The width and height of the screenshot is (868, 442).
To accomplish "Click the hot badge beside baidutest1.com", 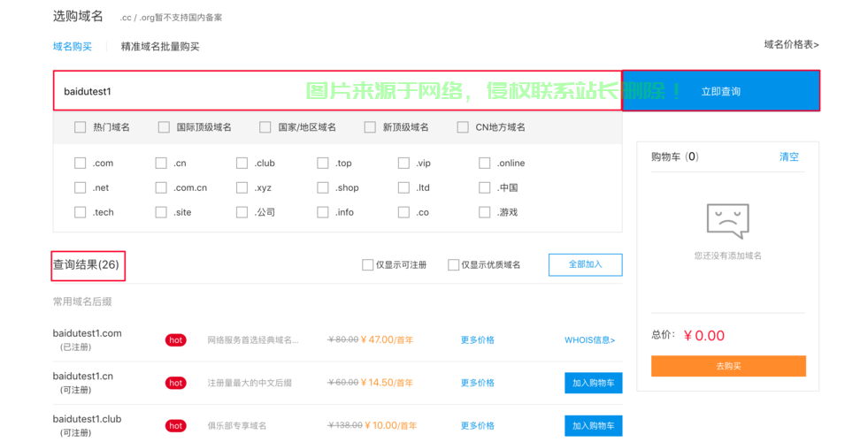I will (x=176, y=340).
